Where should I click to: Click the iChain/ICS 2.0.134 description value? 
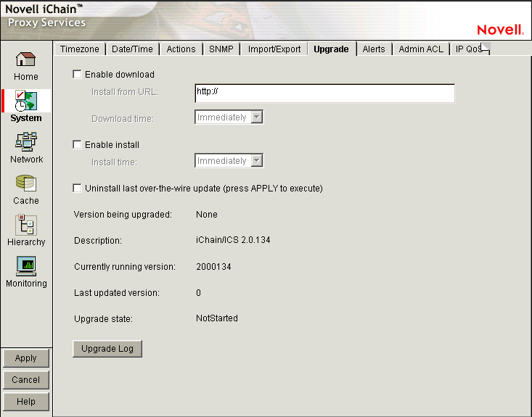click(x=233, y=240)
